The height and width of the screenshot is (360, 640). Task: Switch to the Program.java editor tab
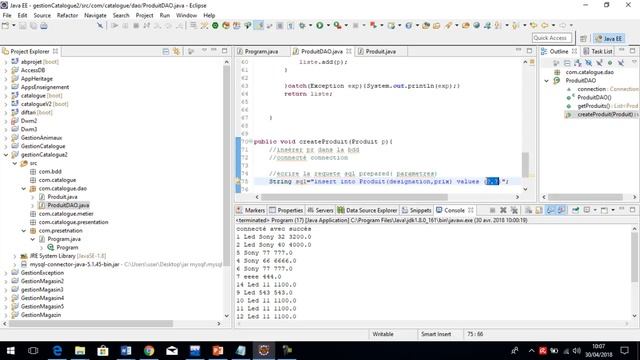point(261,51)
